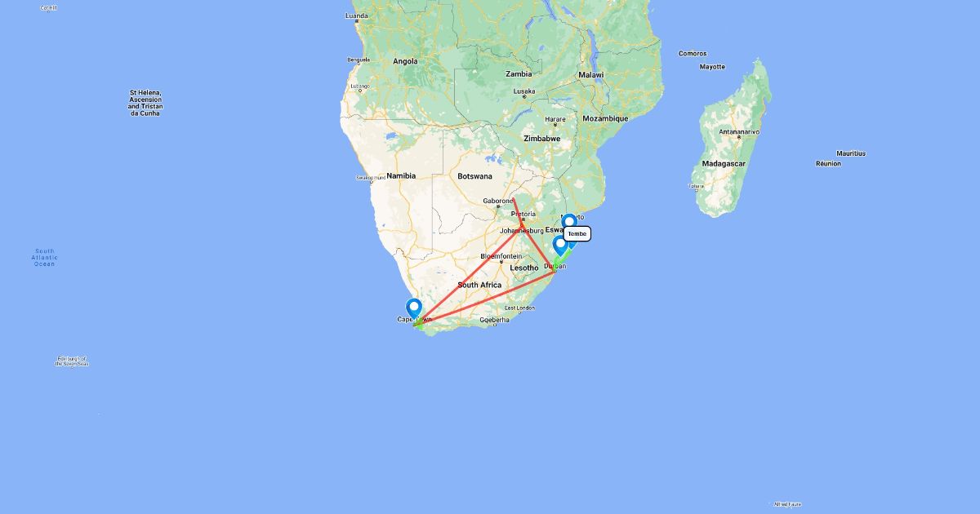Click the South Africa country label
The image size is (980, 514).
pyautogui.click(x=479, y=285)
